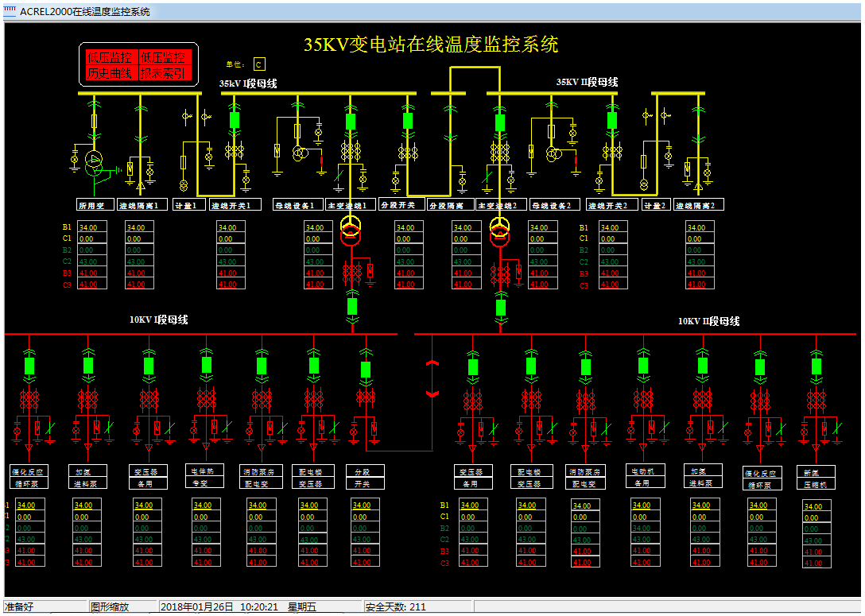The width and height of the screenshot is (865, 616).
Task: Click the 图形缩放 status bar item
Action: (x=110, y=607)
